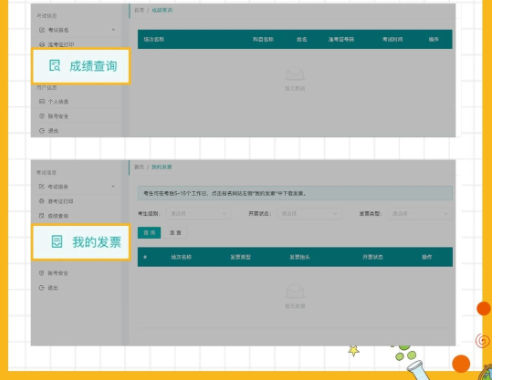Click the # column header in invoice table
Viewport: 506px width, 380px height.
pos(145,257)
